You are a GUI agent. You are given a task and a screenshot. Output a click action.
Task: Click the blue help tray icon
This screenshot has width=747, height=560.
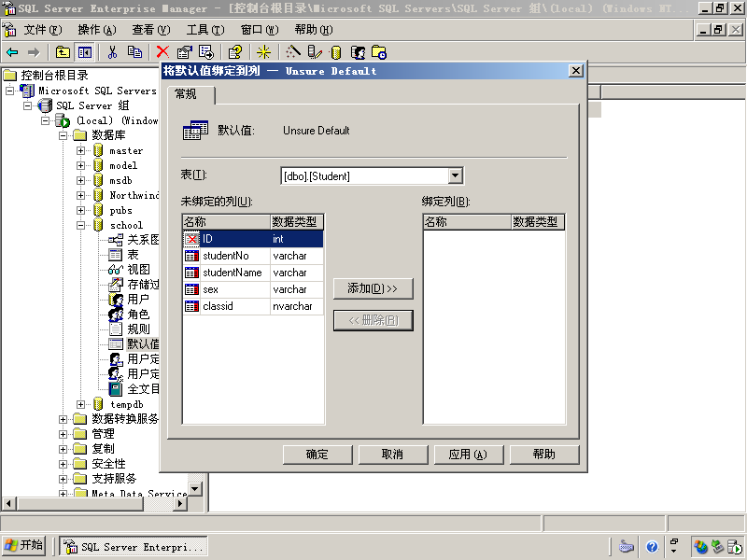[652, 547]
